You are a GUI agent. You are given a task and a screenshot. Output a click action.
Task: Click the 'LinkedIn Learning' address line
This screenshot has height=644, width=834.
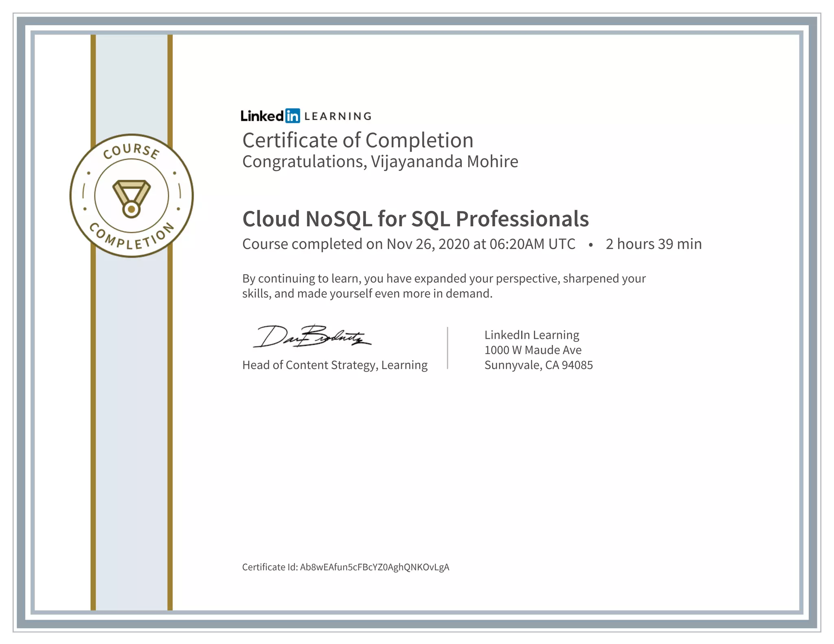point(531,335)
